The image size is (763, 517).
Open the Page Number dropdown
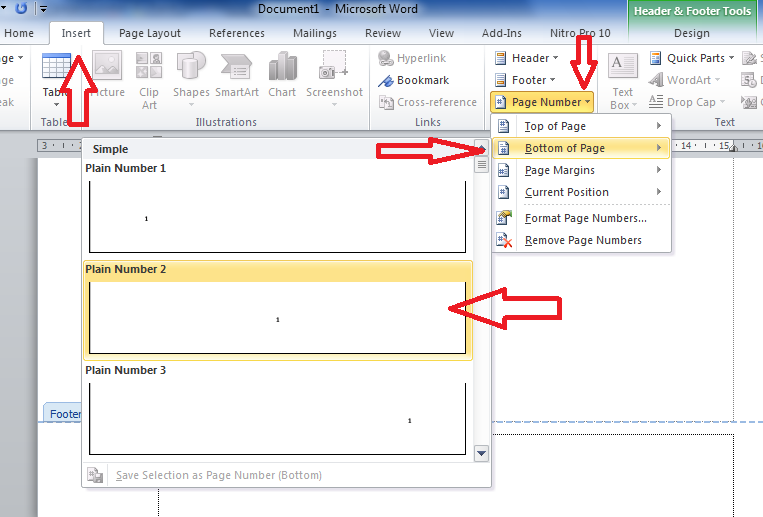coord(542,102)
